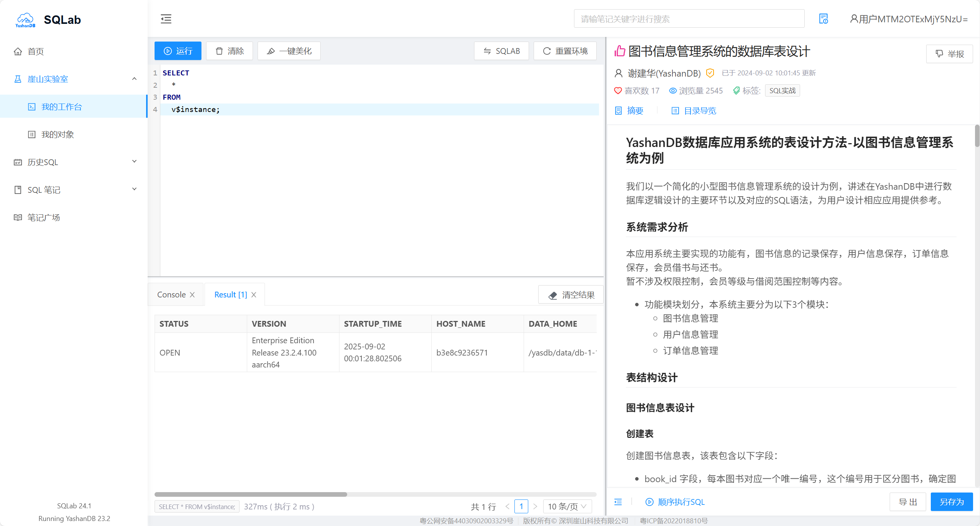Close the Result [1] tab with its X
The height and width of the screenshot is (526, 980).
254,295
